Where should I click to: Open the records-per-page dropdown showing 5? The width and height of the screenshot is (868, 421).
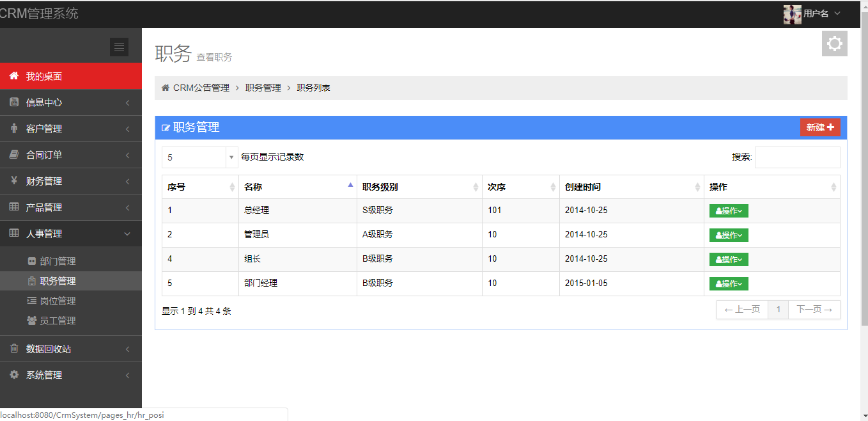point(200,157)
